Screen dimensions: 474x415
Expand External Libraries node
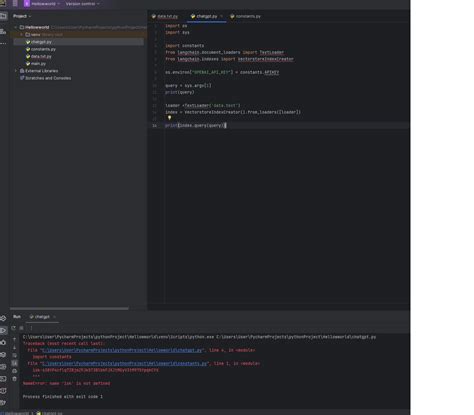click(x=16, y=71)
